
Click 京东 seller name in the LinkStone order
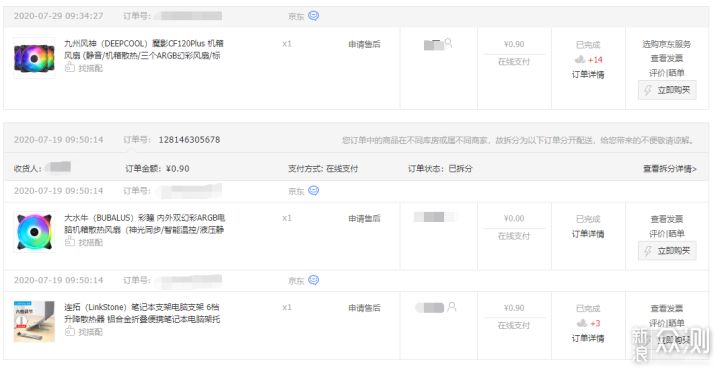pyautogui.click(x=296, y=281)
